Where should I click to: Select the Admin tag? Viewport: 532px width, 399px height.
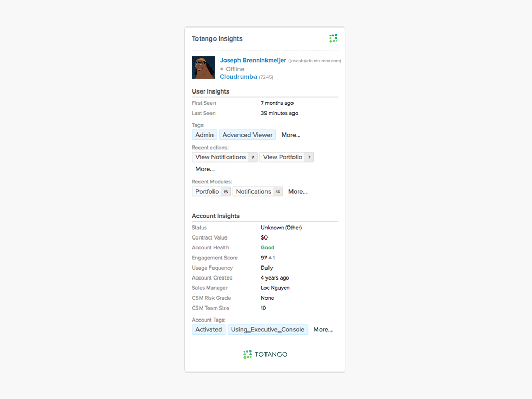(x=204, y=135)
